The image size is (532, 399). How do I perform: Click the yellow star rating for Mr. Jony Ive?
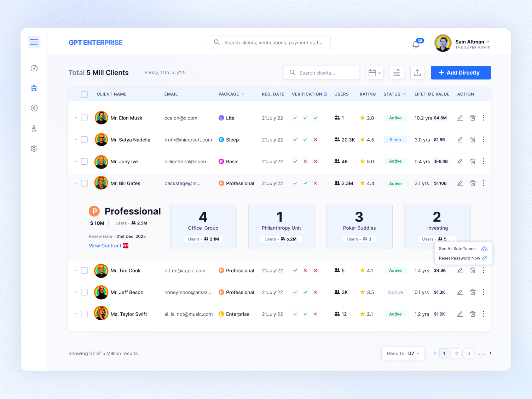(362, 161)
